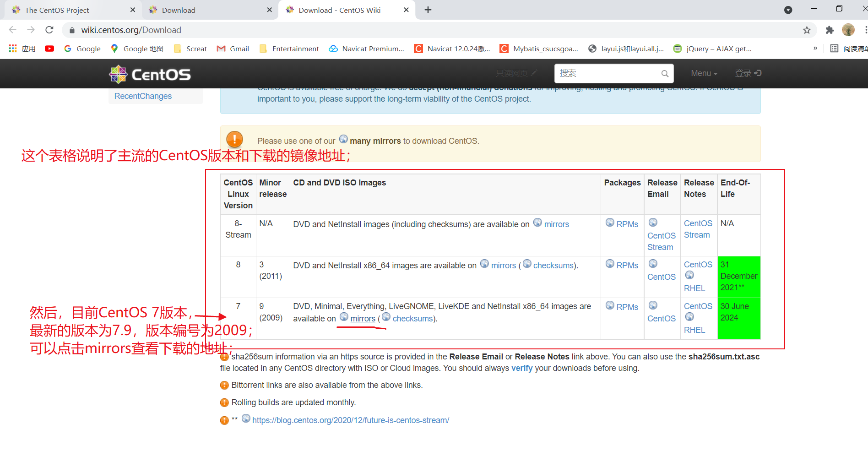The height and width of the screenshot is (451, 868).
Task: Reload the wiki.centos.org page
Action: 49,30
